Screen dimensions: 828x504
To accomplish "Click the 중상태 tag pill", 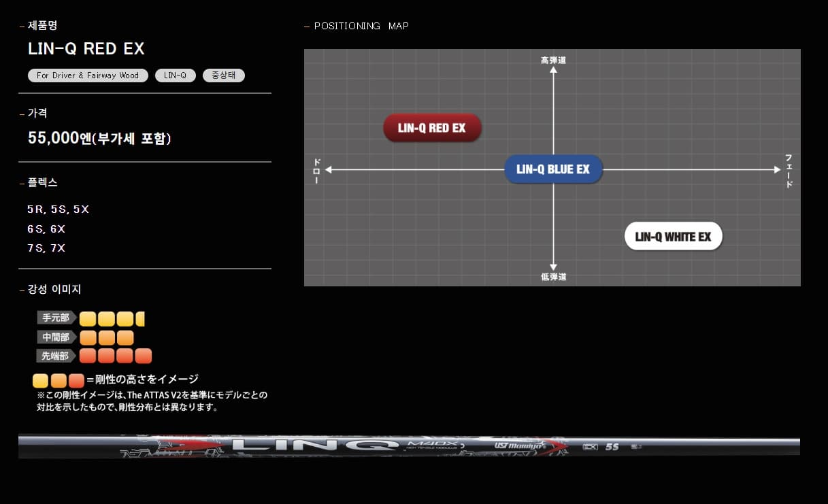I will [224, 75].
